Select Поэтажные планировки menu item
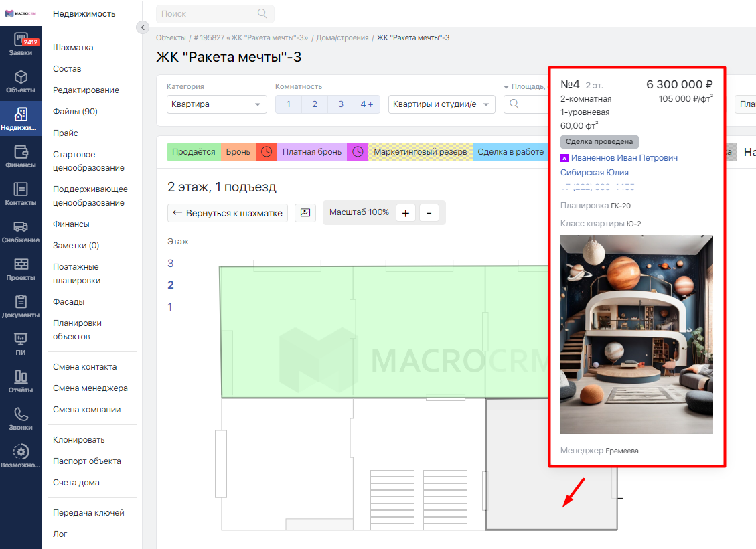The width and height of the screenshot is (756, 549). 76,274
